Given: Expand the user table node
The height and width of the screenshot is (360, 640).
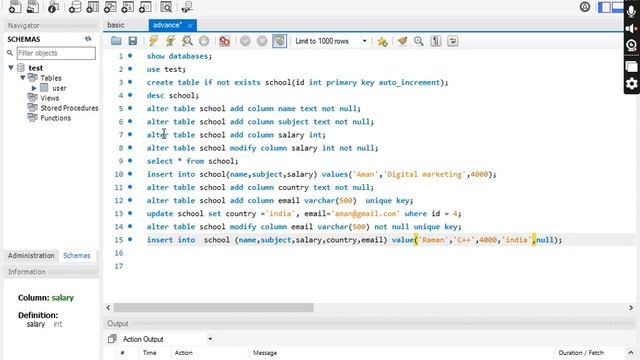Looking at the screenshot, I should (x=34, y=88).
